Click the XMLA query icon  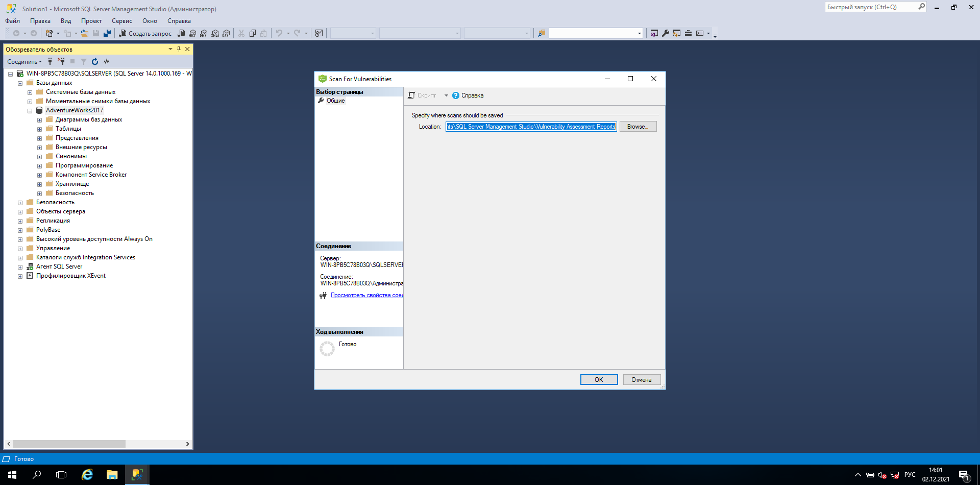215,33
